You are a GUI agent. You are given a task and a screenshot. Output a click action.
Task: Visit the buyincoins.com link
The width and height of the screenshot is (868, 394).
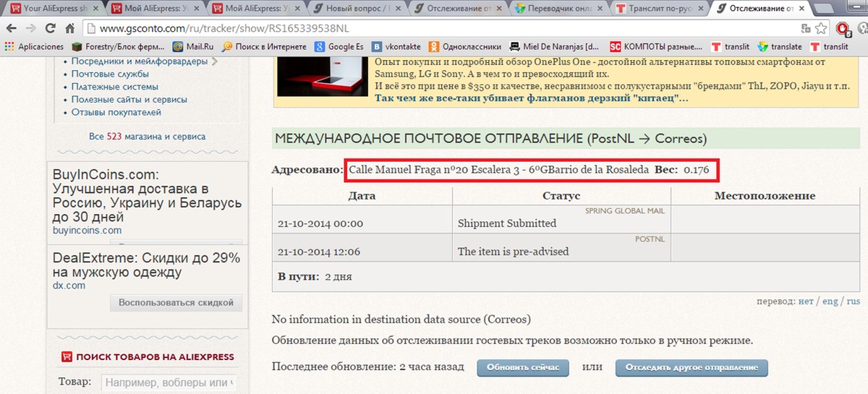(87, 231)
